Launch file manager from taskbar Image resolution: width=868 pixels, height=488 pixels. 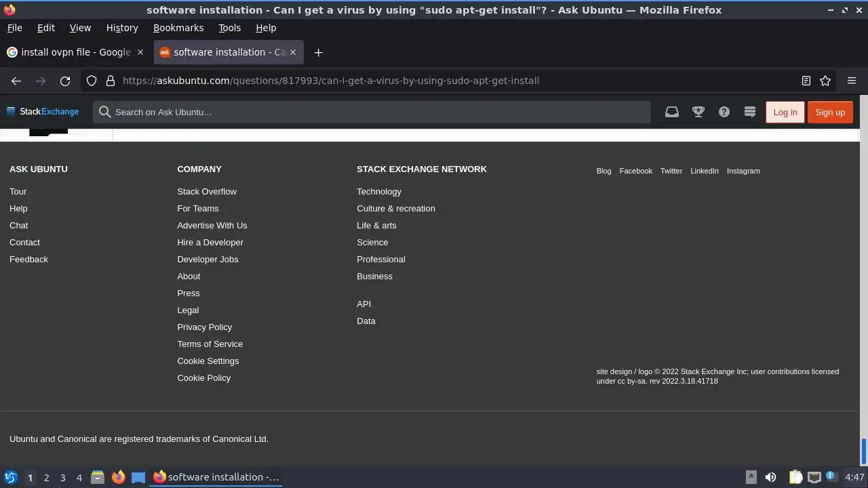(98, 477)
